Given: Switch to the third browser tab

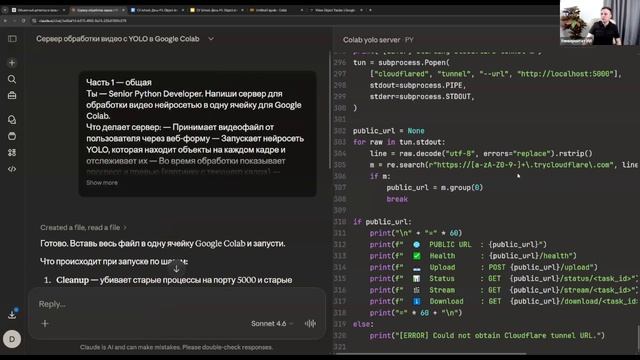Looking at the screenshot, I should pos(157,10).
